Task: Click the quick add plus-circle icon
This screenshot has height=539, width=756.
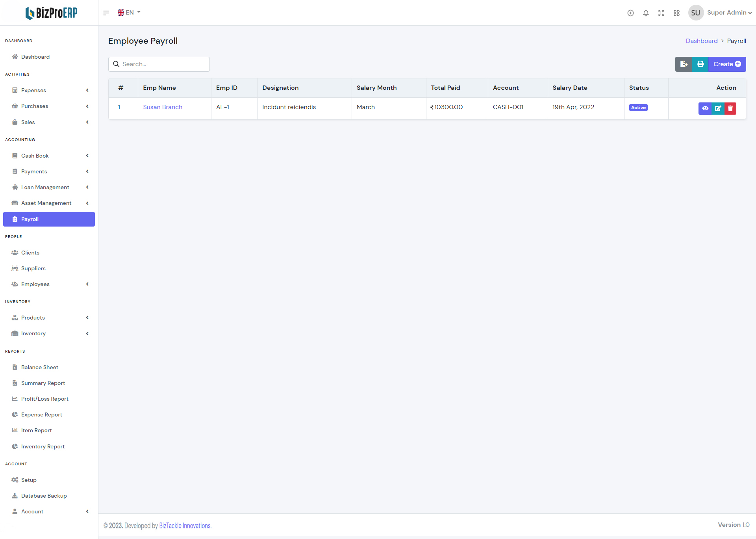Action: tap(630, 13)
